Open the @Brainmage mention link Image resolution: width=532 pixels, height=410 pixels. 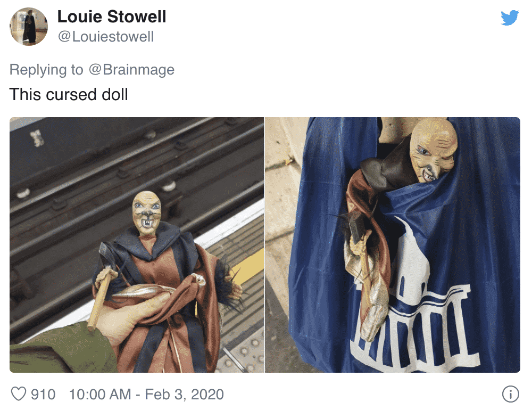[x=131, y=70]
